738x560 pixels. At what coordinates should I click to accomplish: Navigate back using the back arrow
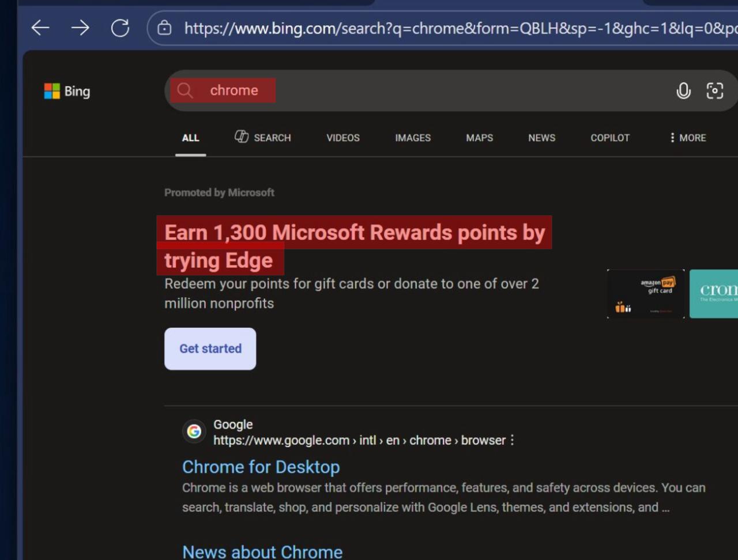point(40,27)
